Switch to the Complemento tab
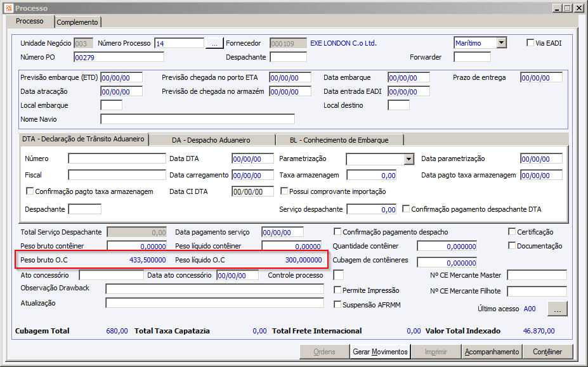Image resolution: width=588 pixels, height=367 pixels. [x=77, y=22]
